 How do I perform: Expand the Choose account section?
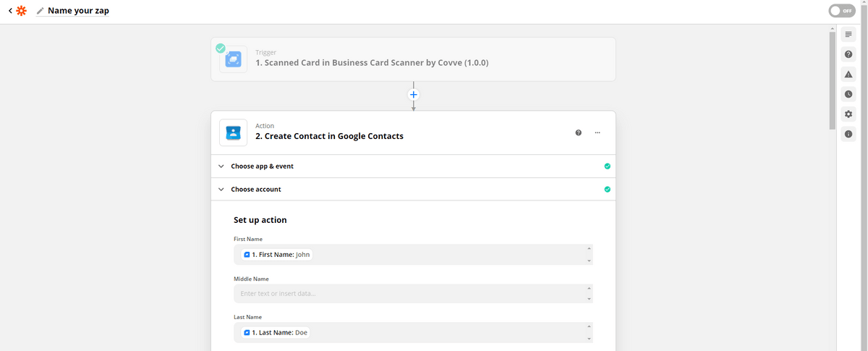pos(255,190)
